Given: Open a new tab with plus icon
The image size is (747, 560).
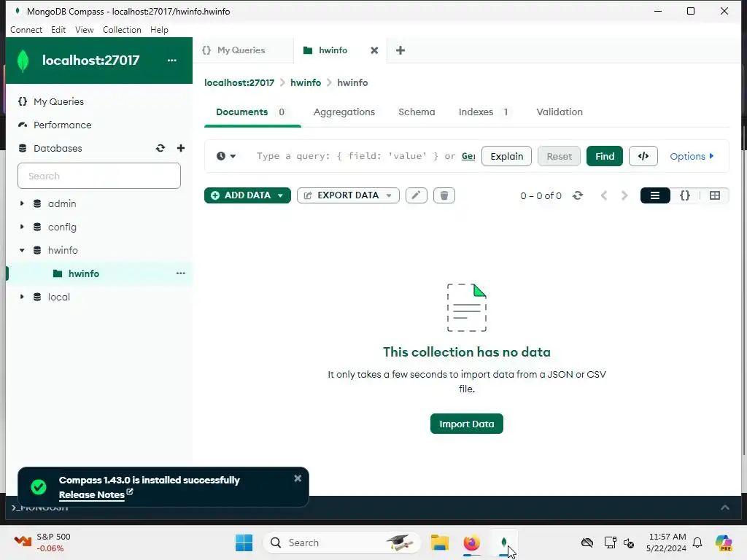Looking at the screenshot, I should [400, 50].
